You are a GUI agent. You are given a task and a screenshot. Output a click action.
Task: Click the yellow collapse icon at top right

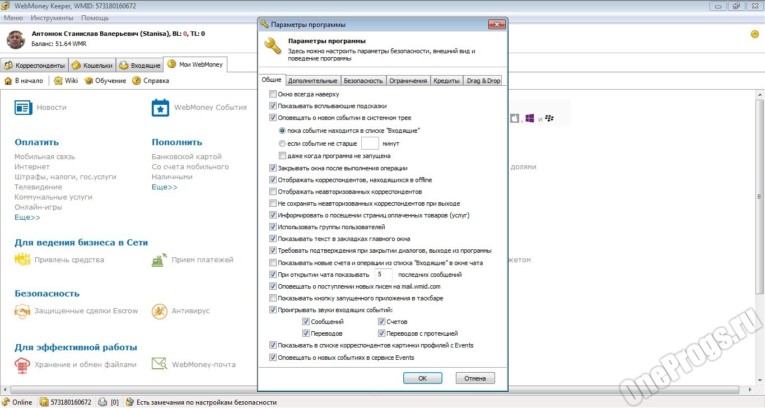point(755,34)
